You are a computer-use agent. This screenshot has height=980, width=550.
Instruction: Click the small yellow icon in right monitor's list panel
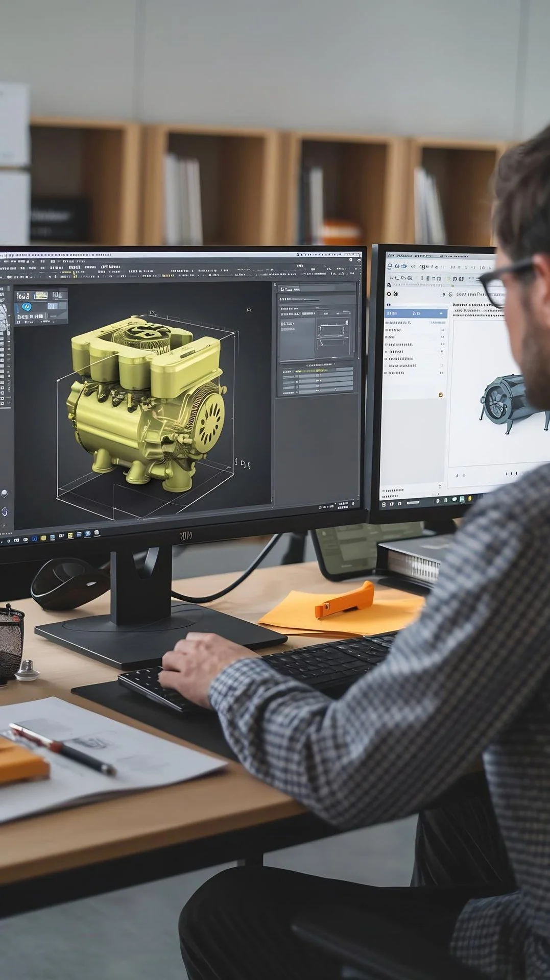coord(440,395)
